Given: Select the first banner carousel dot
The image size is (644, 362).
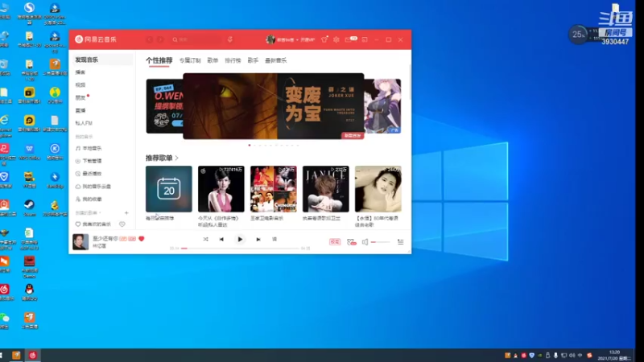Looking at the screenshot, I should [x=250, y=145].
